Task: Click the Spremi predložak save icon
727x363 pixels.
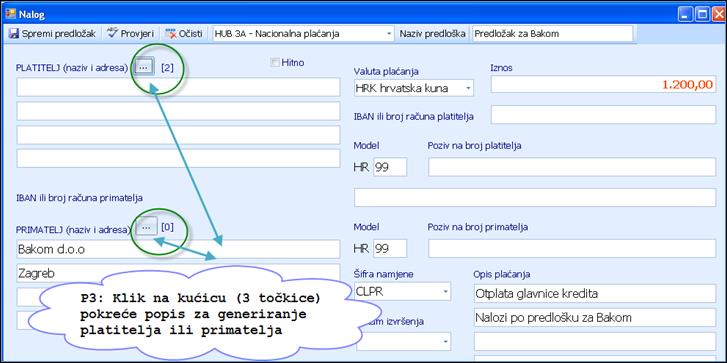Action: [14, 33]
